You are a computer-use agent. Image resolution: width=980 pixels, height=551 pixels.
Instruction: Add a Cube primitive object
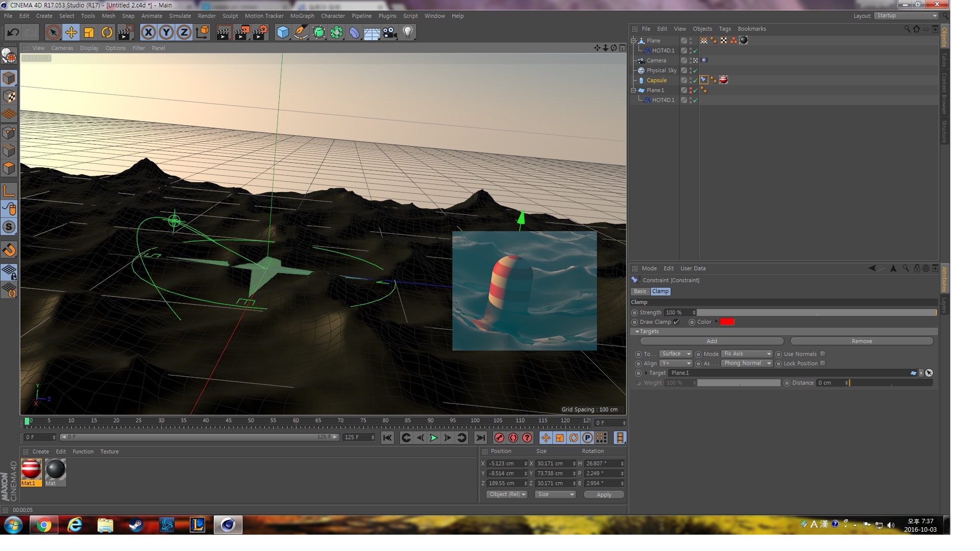(283, 33)
